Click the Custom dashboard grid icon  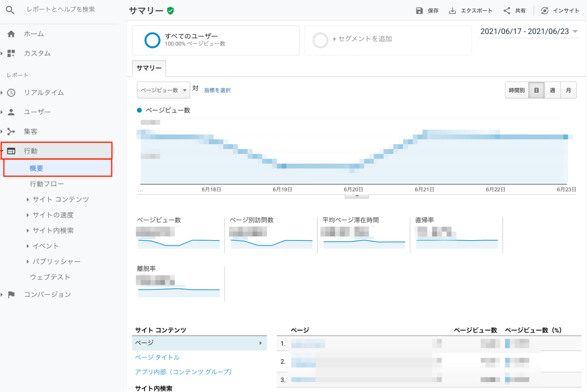[11, 53]
